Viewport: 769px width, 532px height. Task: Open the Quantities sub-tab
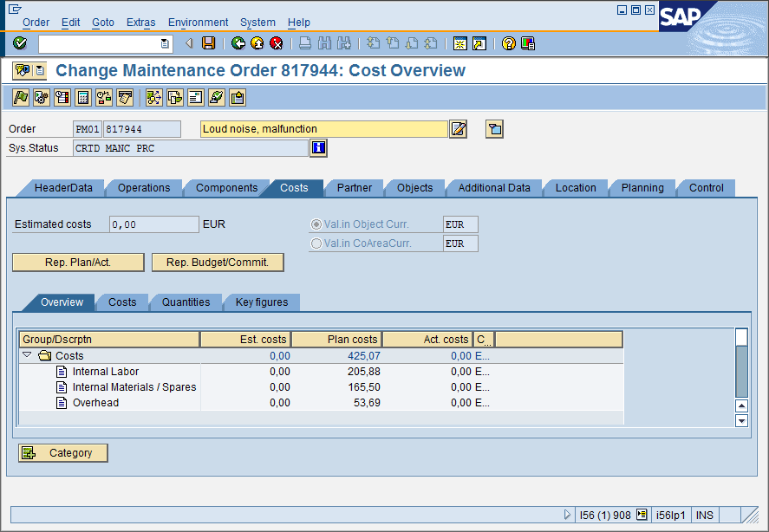pyautogui.click(x=186, y=302)
